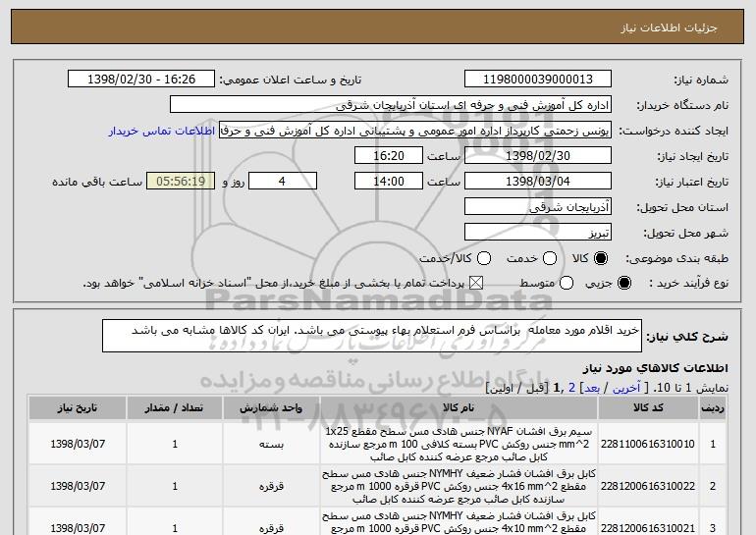
Task: Click the need date 1398/03/07 in row 2
Action: click(x=78, y=486)
